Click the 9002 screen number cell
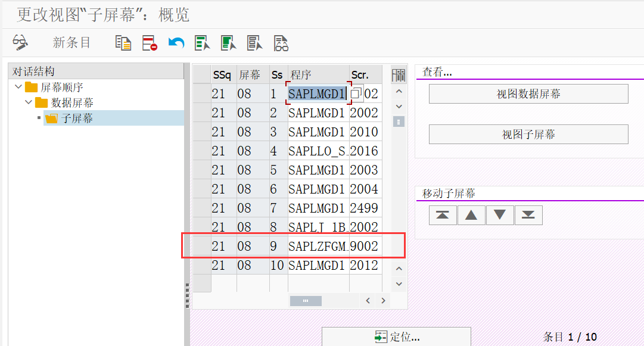 pos(365,246)
